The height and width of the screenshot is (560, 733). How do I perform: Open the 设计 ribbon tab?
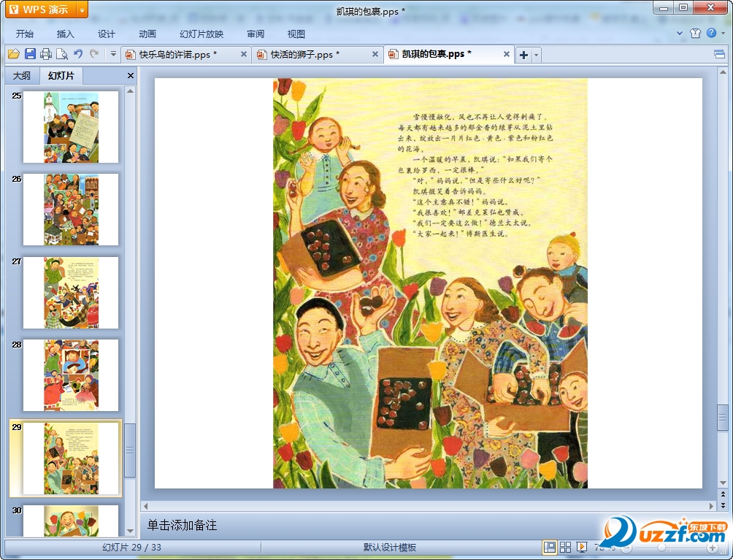(x=106, y=34)
